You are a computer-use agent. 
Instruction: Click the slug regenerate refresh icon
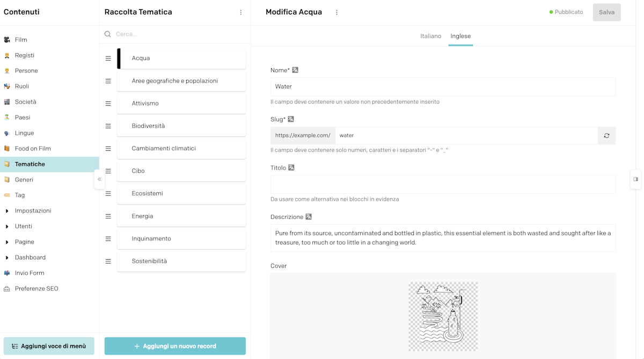(606, 136)
